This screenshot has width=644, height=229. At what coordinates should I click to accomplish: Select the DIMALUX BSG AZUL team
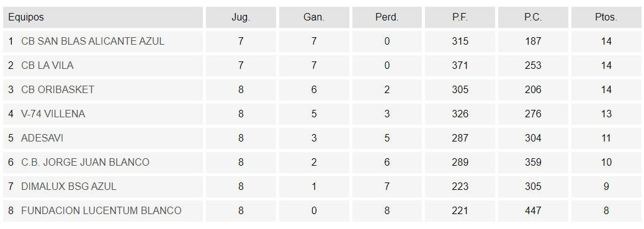69,187
